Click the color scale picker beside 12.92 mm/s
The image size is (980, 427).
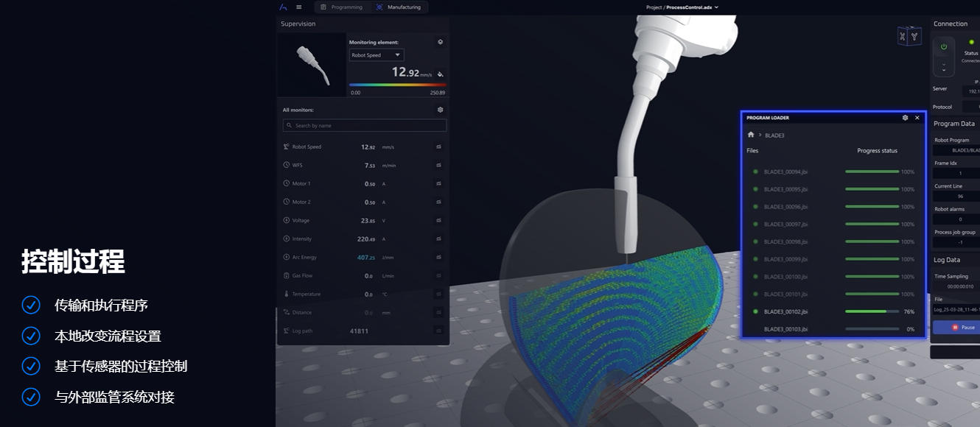click(439, 74)
